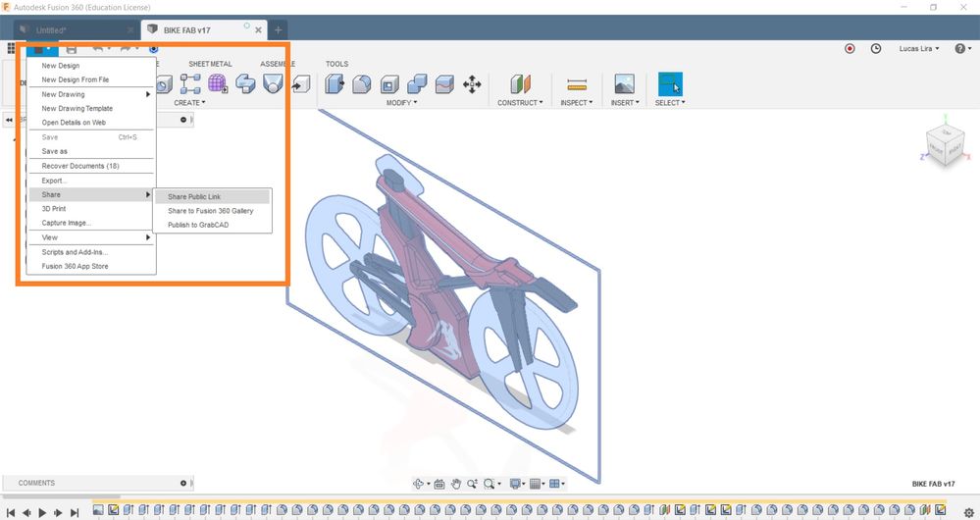Click the Combine tool icon
980x520 pixels.
pyautogui.click(x=417, y=83)
